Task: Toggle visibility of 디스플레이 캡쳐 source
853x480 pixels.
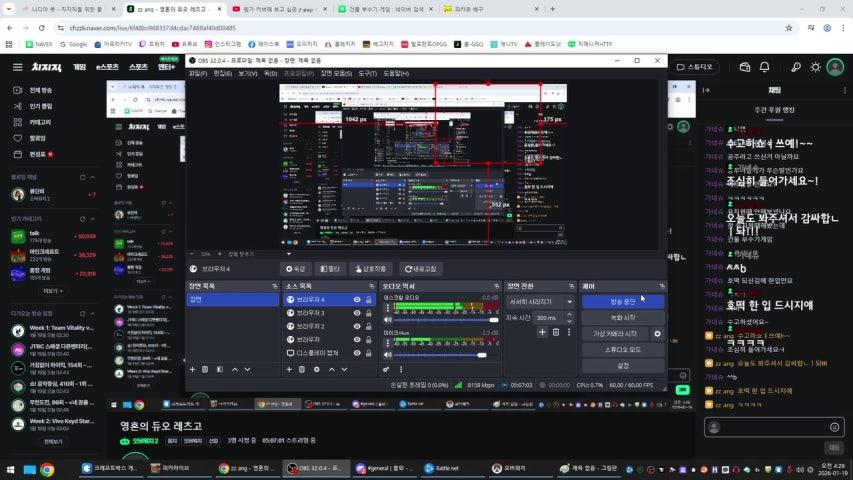Action: [x=358, y=352]
